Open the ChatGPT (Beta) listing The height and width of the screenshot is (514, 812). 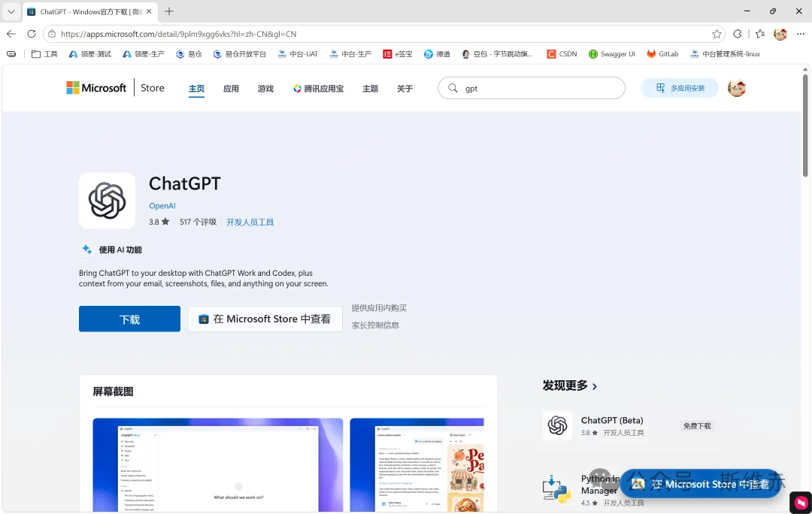click(x=612, y=420)
